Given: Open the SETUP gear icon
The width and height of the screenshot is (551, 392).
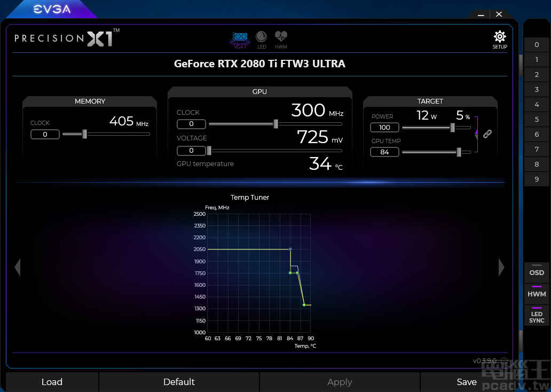Looking at the screenshot, I should pyautogui.click(x=500, y=40).
